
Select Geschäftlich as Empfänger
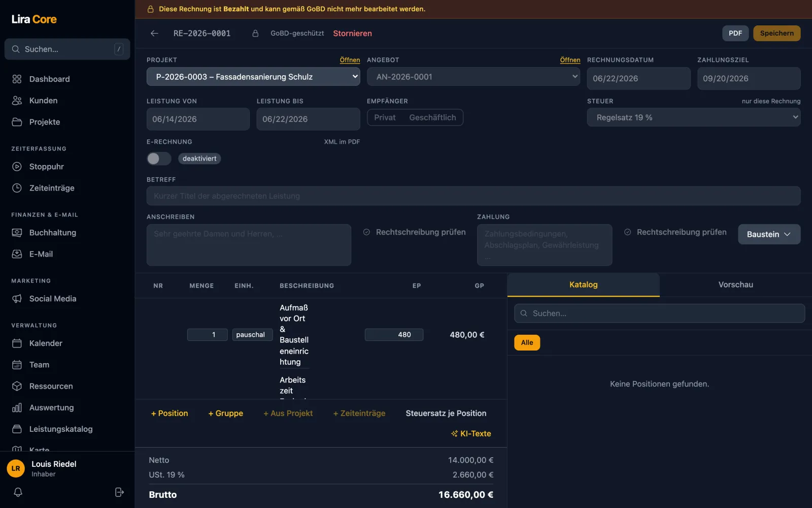tap(432, 117)
